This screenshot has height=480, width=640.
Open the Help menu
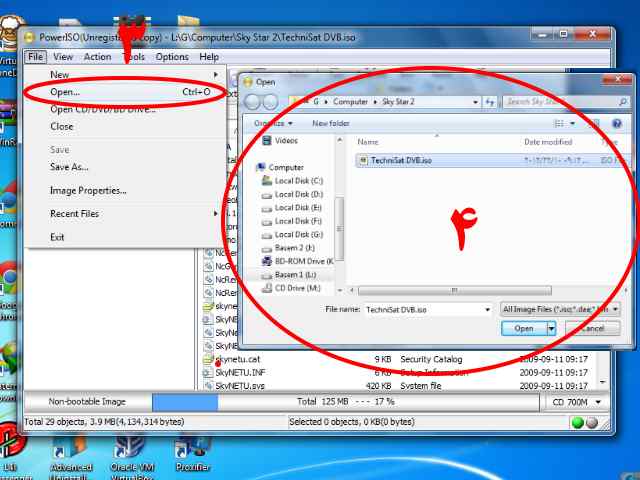click(x=209, y=57)
